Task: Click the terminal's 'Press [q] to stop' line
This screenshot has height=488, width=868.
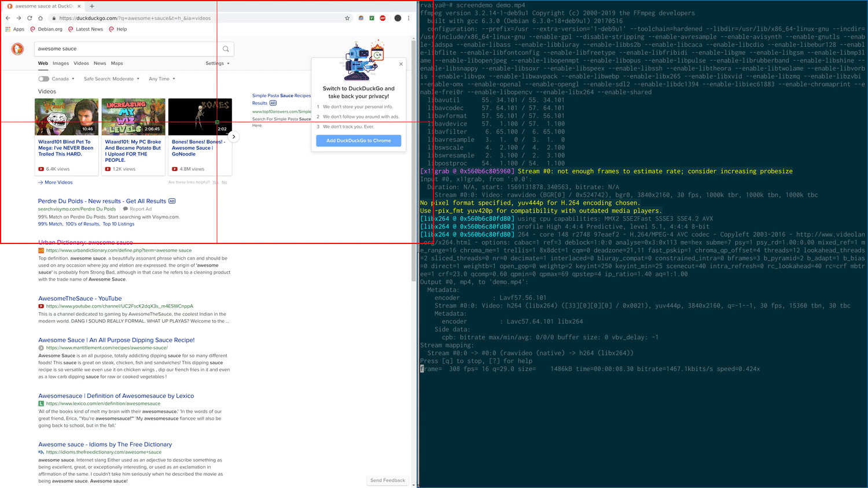Action: point(476,361)
